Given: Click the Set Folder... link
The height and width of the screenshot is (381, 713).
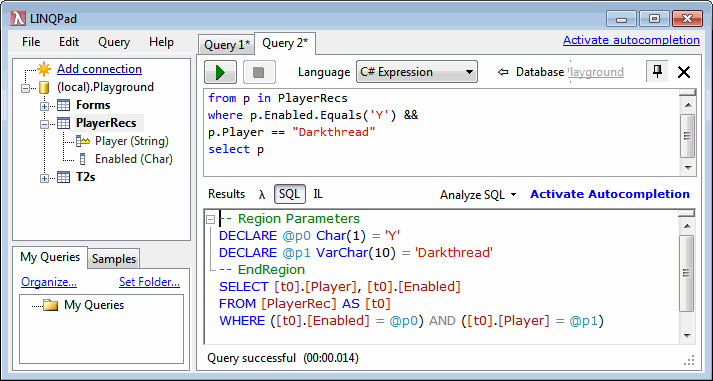Looking at the screenshot, I should 150,282.
